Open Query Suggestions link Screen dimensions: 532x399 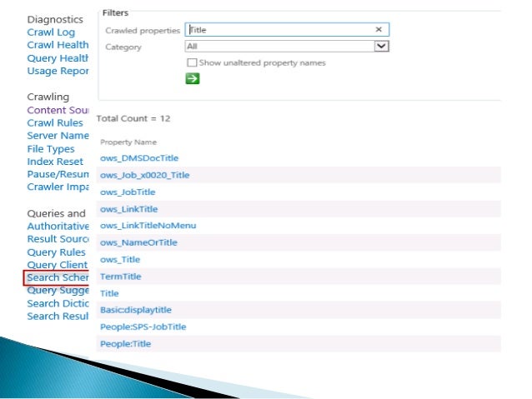pos(58,291)
